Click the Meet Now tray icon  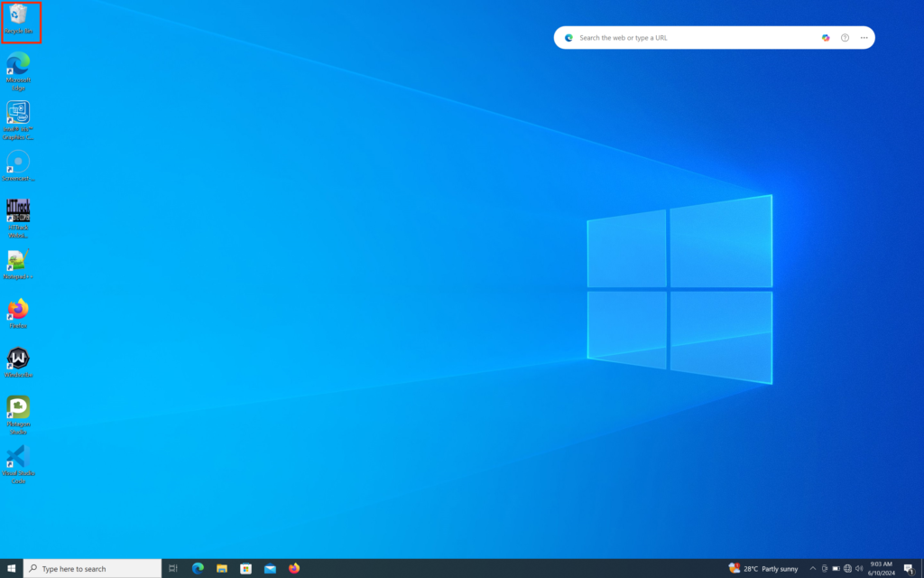click(x=825, y=569)
